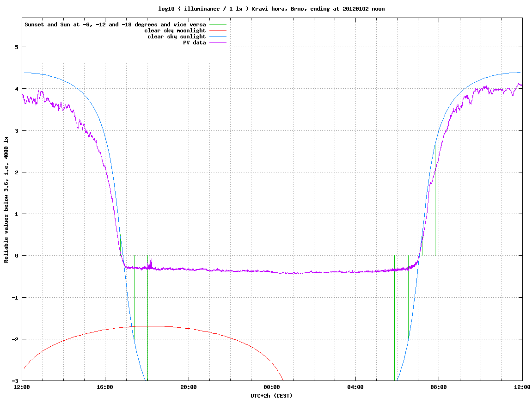This screenshot has height=399, width=532.
Task: Click the x-axis tick label 04:00
Action: click(x=355, y=387)
